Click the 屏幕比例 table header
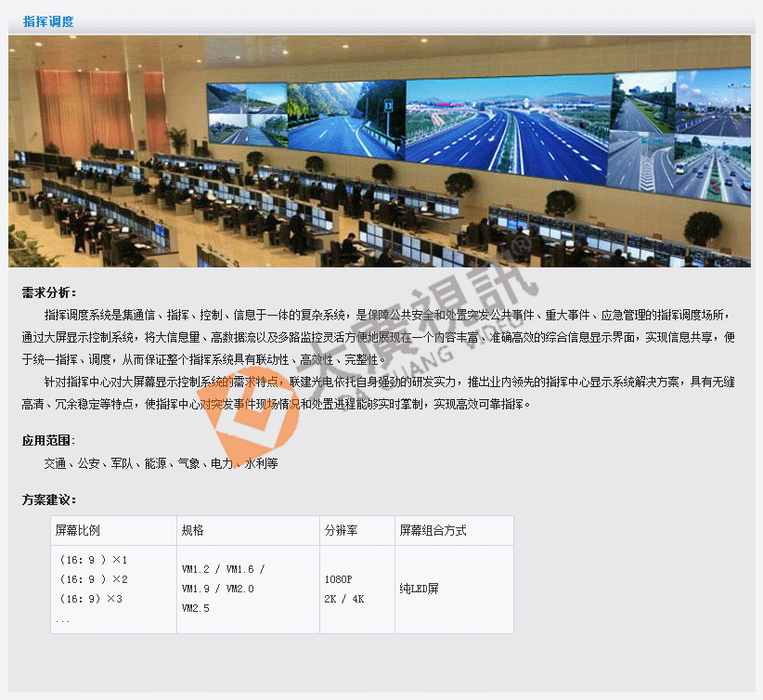Viewport: 763px width, 700px height. [78, 531]
